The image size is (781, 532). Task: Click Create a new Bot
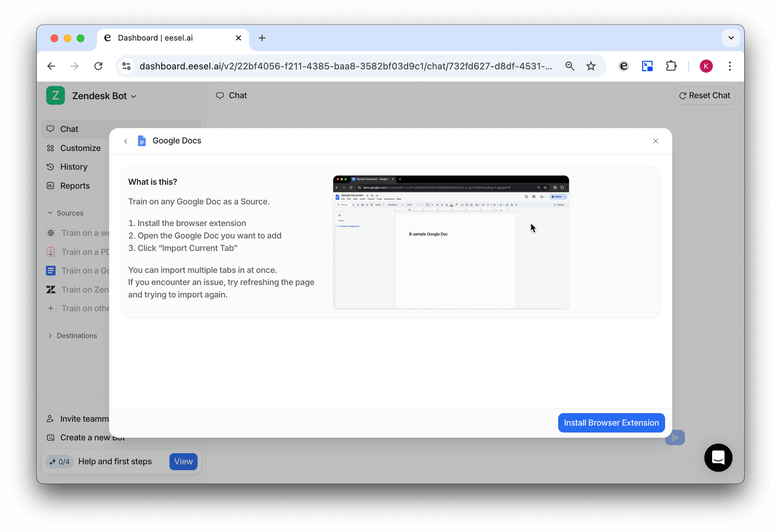point(86,438)
